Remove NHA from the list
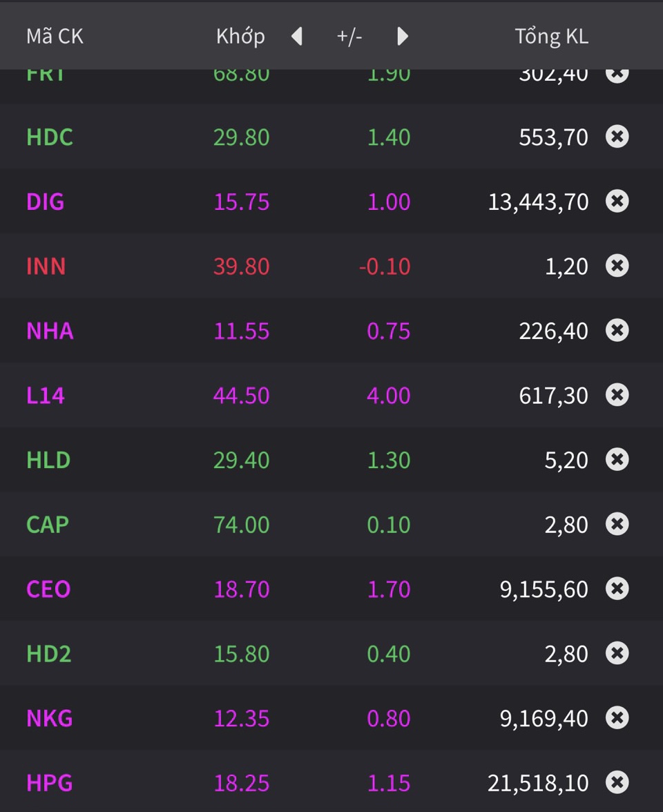The width and height of the screenshot is (663, 812). coord(617,331)
